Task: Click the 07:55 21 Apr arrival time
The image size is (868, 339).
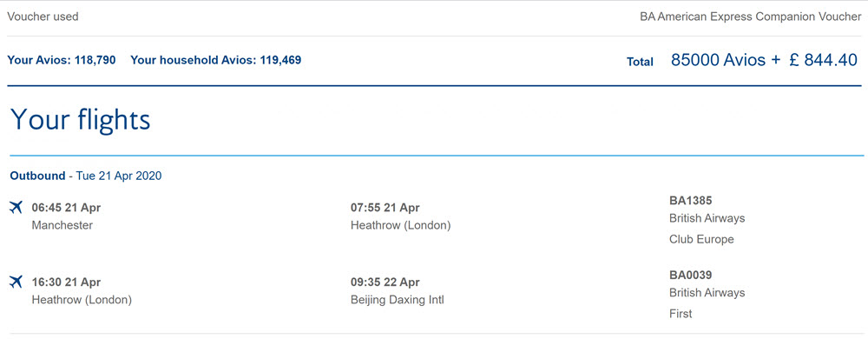Action: tap(385, 209)
